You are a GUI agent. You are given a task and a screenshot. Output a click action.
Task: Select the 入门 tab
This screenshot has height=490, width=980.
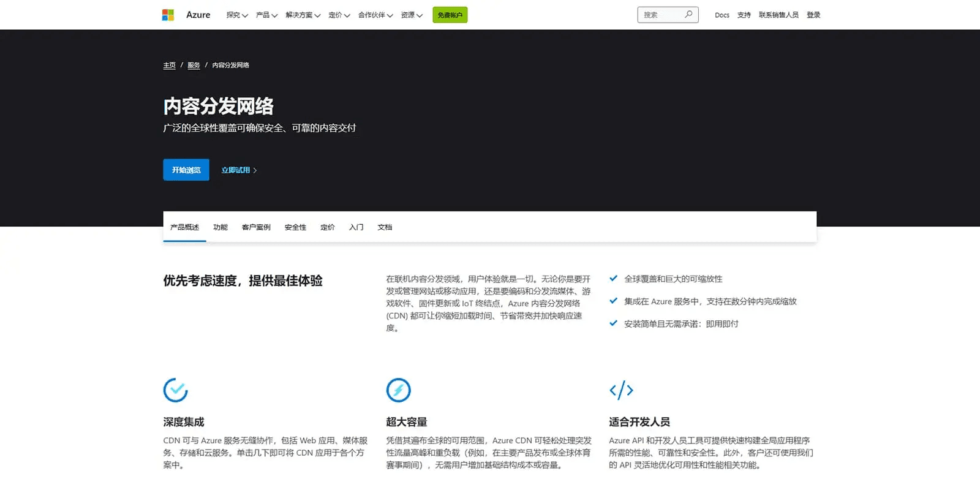pos(356,227)
